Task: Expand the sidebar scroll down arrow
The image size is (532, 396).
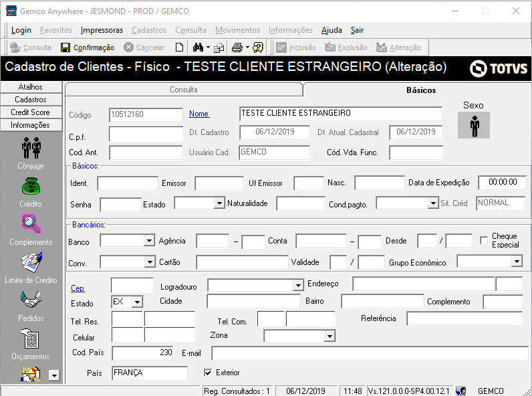Action: coord(54,375)
